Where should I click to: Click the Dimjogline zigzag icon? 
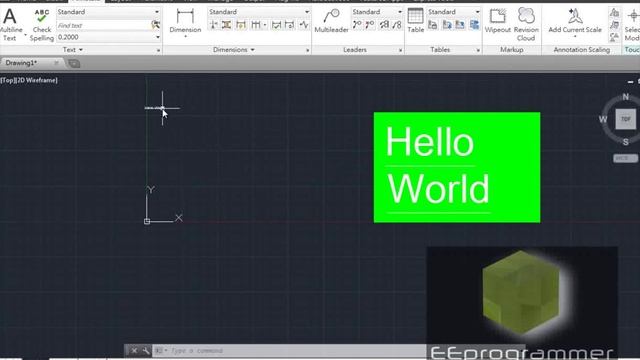tap(304, 25)
